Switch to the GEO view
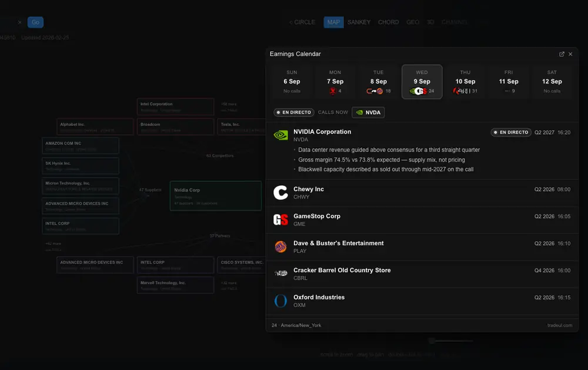The width and height of the screenshot is (588, 370). [413, 22]
